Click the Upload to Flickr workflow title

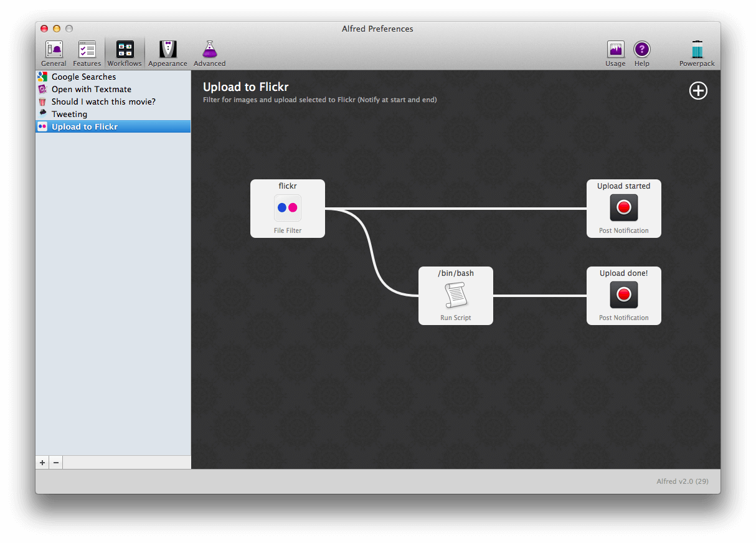coord(245,87)
